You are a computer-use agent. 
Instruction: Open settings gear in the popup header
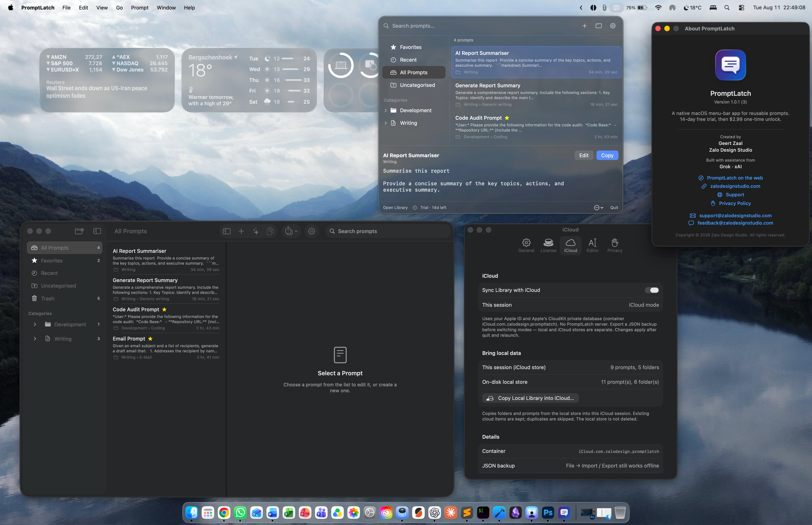(613, 26)
